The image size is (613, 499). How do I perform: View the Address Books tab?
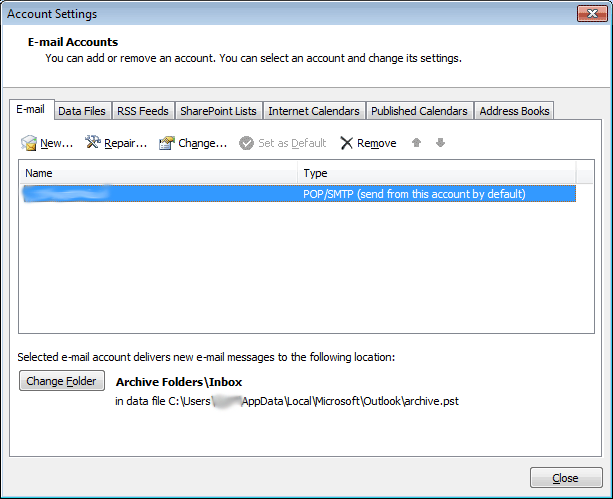click(x=514, y=111)
